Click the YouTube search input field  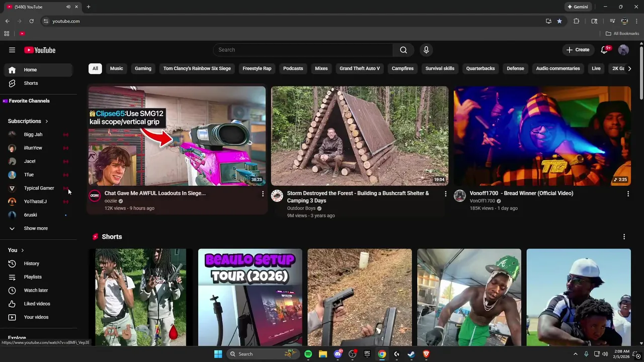coord(303,50)
